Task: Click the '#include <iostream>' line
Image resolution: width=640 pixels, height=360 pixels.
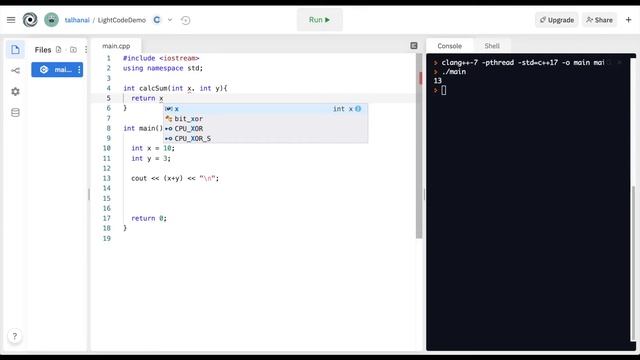Action: (161, 58)
